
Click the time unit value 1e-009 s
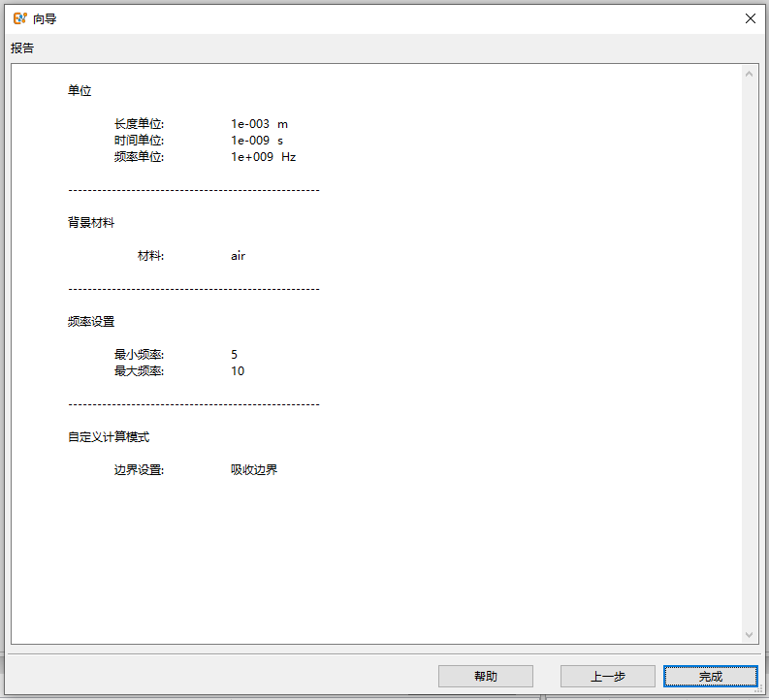click(x=257, y=141)
